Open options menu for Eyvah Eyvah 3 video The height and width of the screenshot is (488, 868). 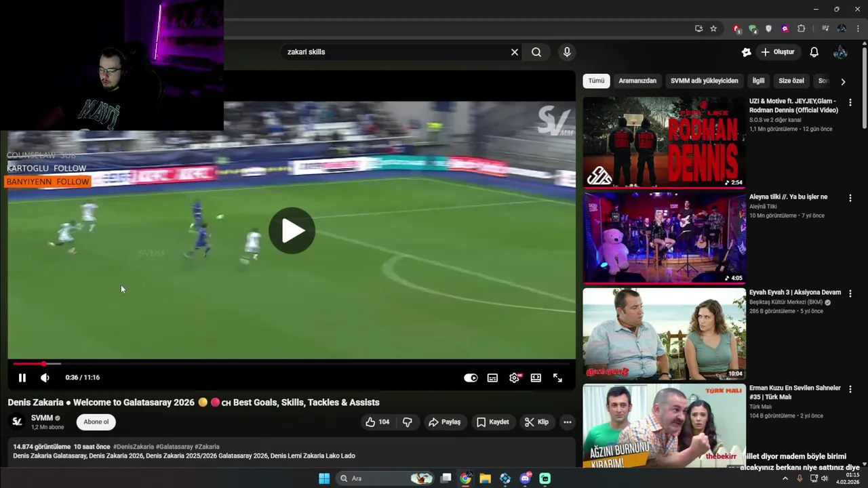(850, 293)
